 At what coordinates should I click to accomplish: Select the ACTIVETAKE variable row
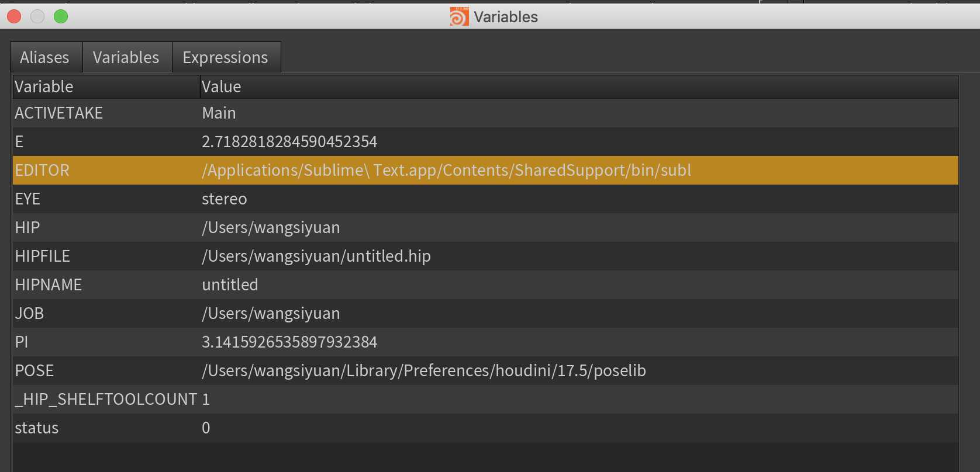coord(485,113)
